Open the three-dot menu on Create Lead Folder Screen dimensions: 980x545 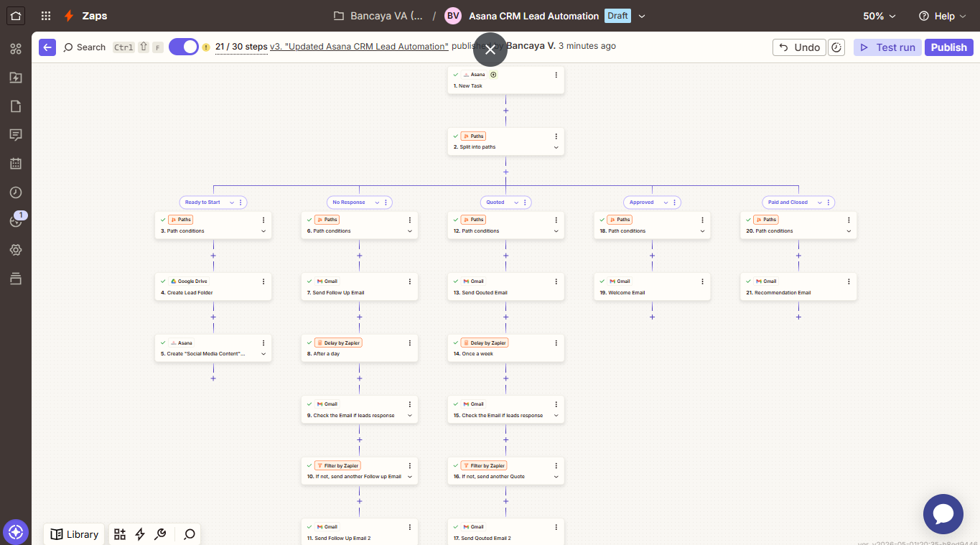point(263,281)
